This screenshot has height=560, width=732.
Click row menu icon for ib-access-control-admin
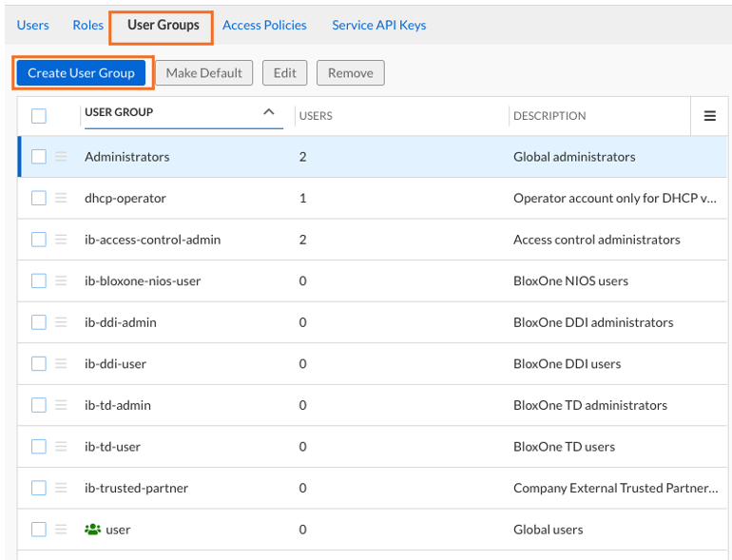[61, 240]
